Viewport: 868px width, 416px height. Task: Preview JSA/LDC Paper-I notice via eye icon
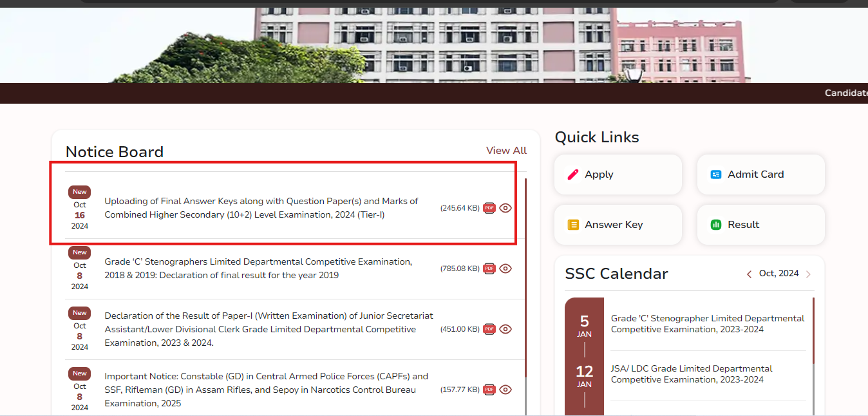point(505,329)
